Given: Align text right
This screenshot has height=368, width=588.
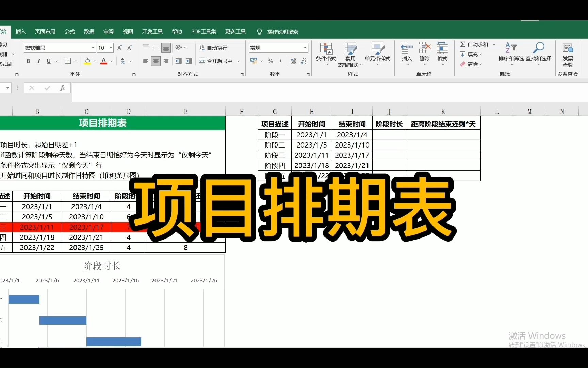Looking at the screenshot, I should point(166,61).
